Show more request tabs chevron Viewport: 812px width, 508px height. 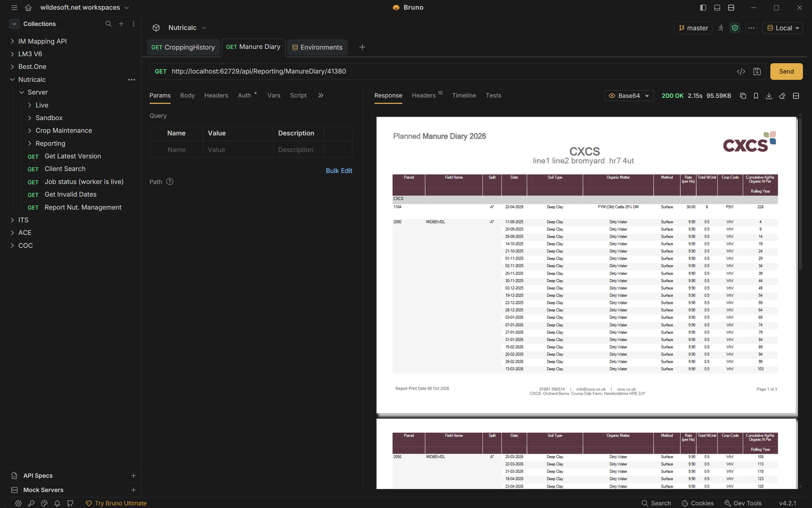pos(321,96)
